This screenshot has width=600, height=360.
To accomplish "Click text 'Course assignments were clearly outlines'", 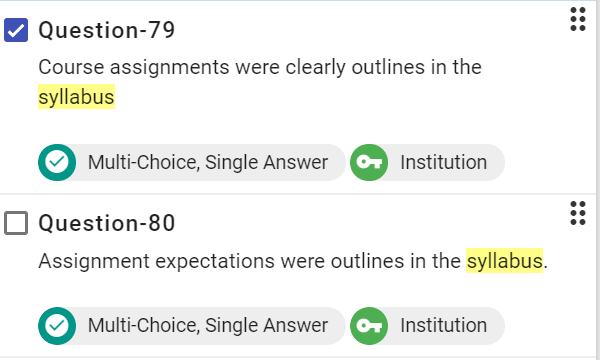I will tap(232, 68).
